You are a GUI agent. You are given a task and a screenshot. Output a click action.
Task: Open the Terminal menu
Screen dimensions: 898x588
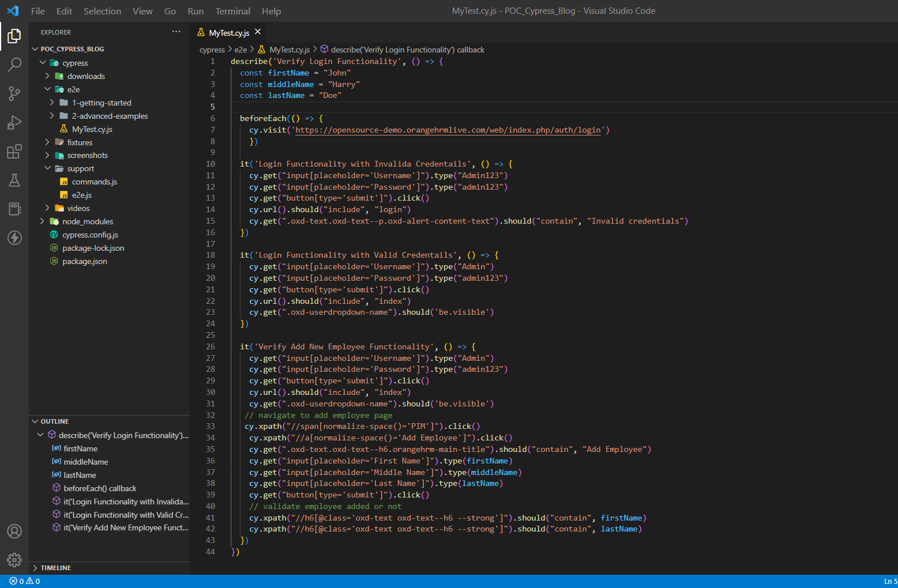tap(233, 11)
